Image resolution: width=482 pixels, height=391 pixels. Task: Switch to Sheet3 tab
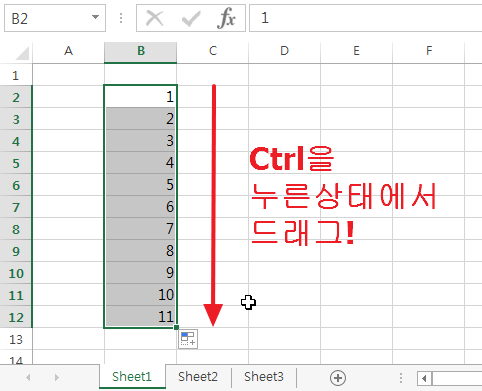tap(264, 377)
